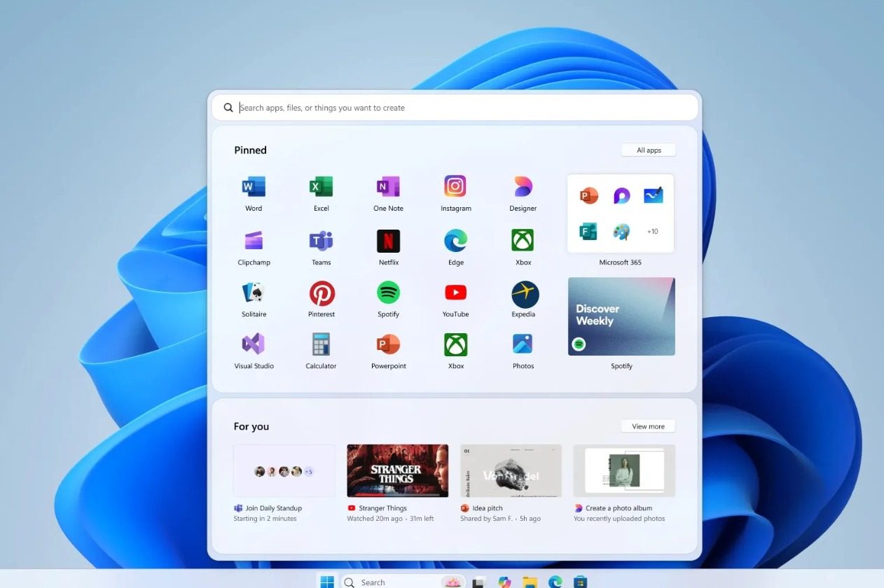Open the Calculator app
Screen dimensions: 884x588
point(321,344)
